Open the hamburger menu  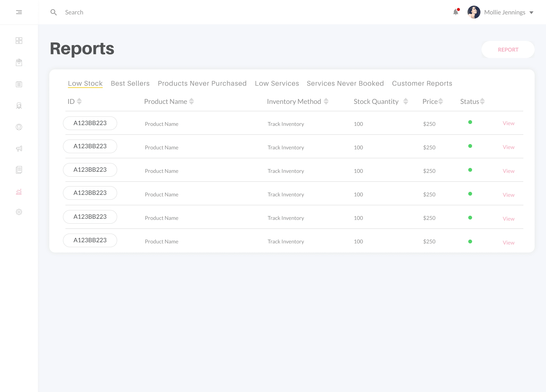19,12
